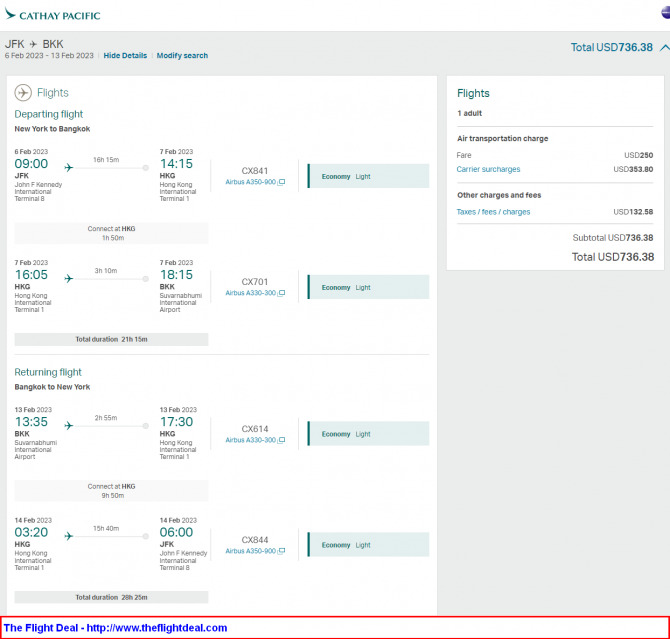Open the Airbus A350-900 link for CX844
The image size is (670, 639).
(250, 551)
